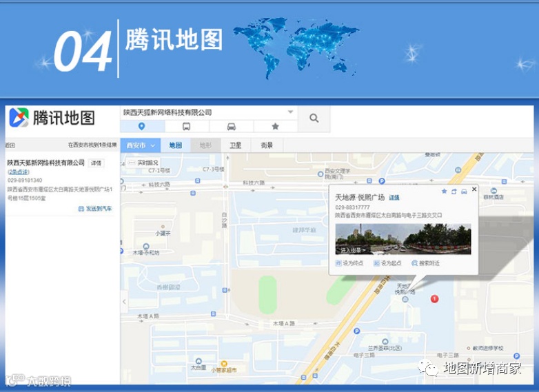Click 搜索附近 in the popup
The height and width of the screenshot is (392, 539).
click(x=429, y=263)
